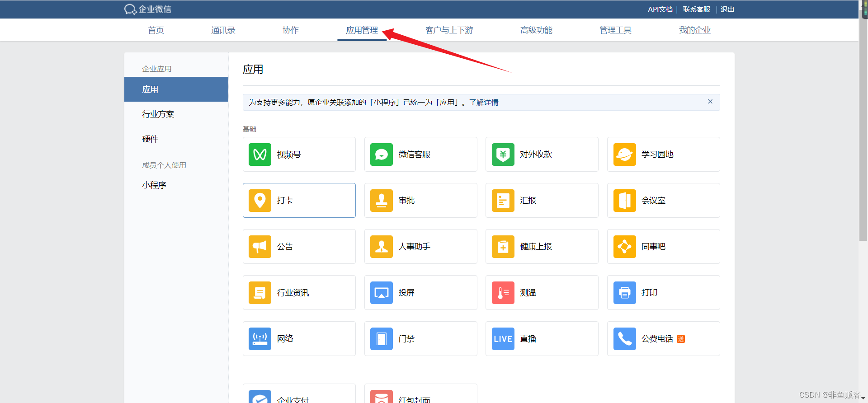Viewport: 868px width, 403px height.
Task: Click the 行业资讯 card label
Action: click(x=293, y=293)
